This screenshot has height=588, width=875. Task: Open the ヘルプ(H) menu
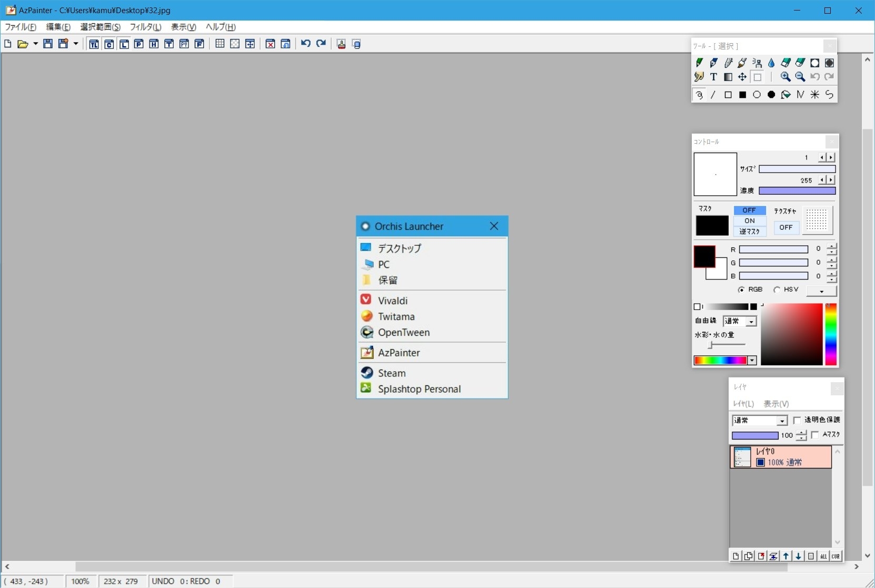[x=221, y=27]
